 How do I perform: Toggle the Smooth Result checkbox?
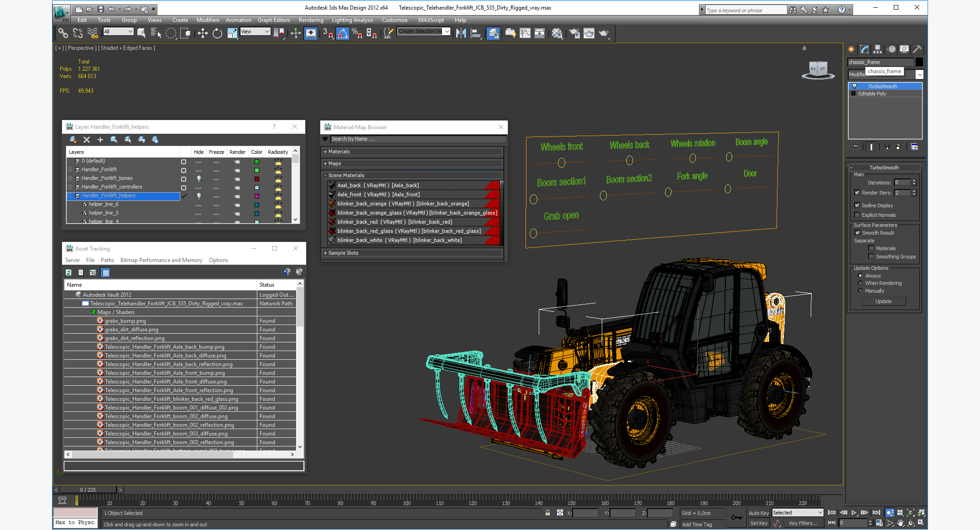point(857,233)
